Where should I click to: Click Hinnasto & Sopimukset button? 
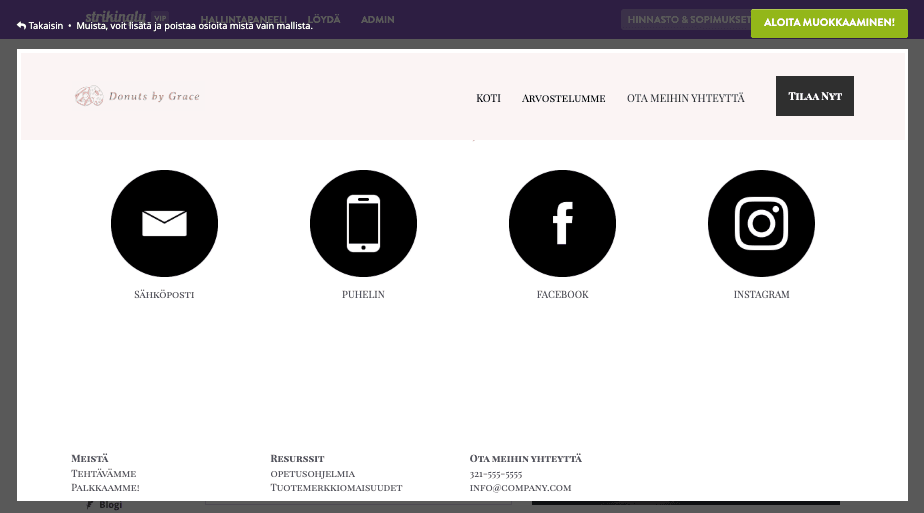pyautogui.click(x=686, y=19)
